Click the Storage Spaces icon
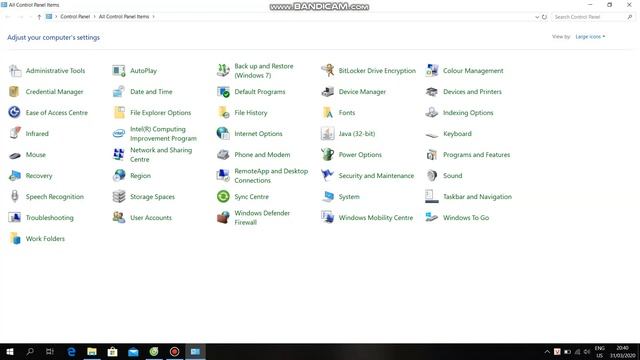The width and height of the screenshot is (640, 360). click(119, 196)
